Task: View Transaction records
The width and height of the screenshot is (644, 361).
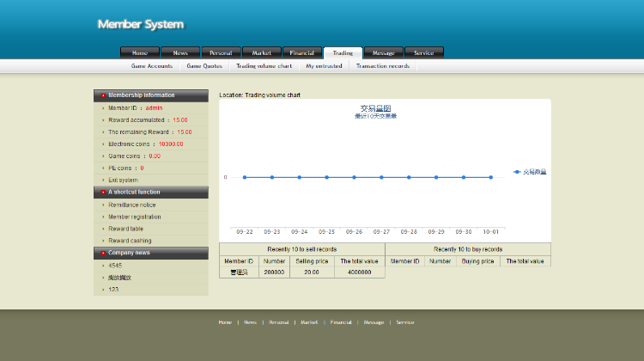Action: [383, 66]
